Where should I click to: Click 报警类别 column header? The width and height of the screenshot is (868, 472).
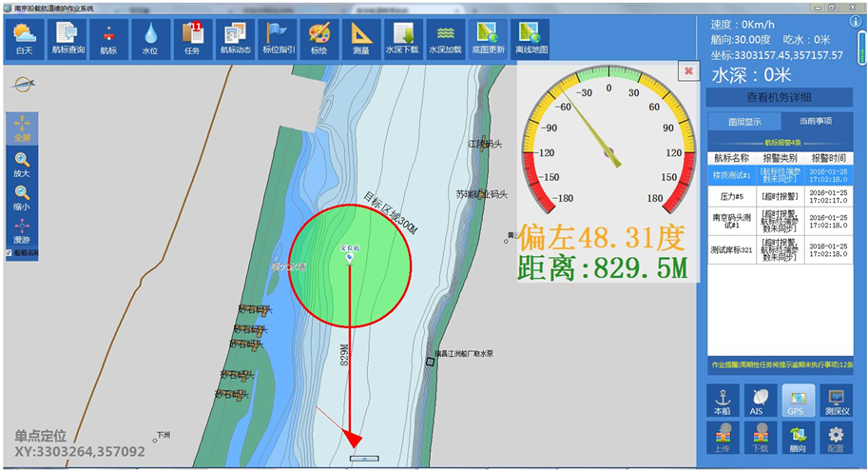780,158
